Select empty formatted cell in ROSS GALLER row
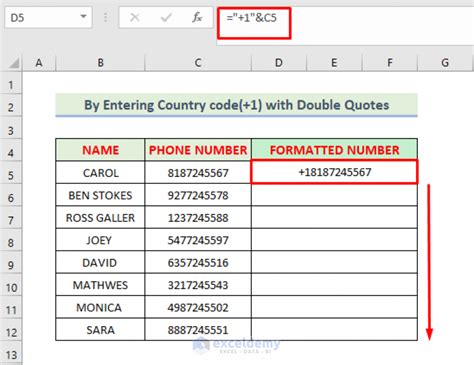This screenshot has width=474, height=365. click(x=334, y=217)
